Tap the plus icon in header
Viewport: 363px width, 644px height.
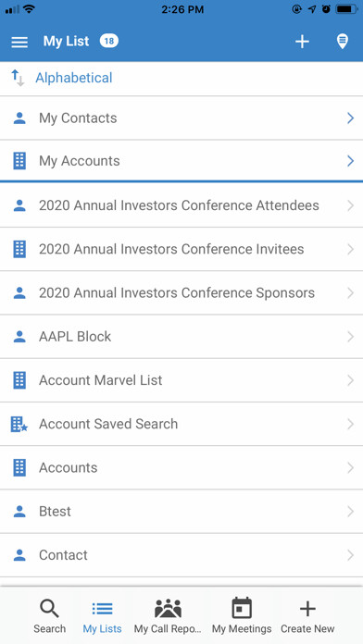tap(302, 42)
